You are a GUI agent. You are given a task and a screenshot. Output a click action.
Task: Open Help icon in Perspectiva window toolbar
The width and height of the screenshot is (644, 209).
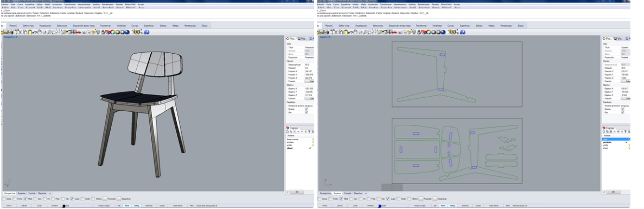(146, 32)
